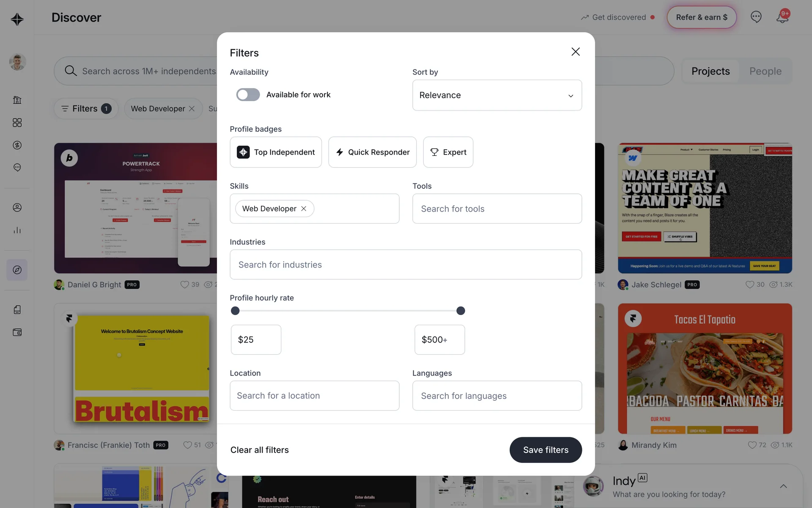This screenshot has width=812, height=508.
Task: Open the notifications bell icon
Action: point(782,17)
